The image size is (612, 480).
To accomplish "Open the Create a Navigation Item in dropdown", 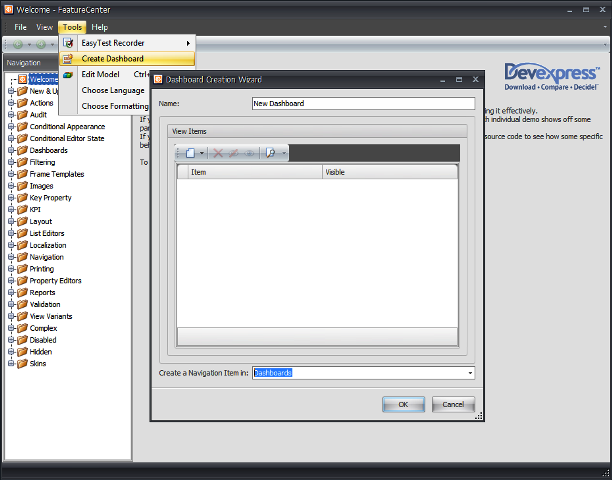I will [x=470, y=373].
